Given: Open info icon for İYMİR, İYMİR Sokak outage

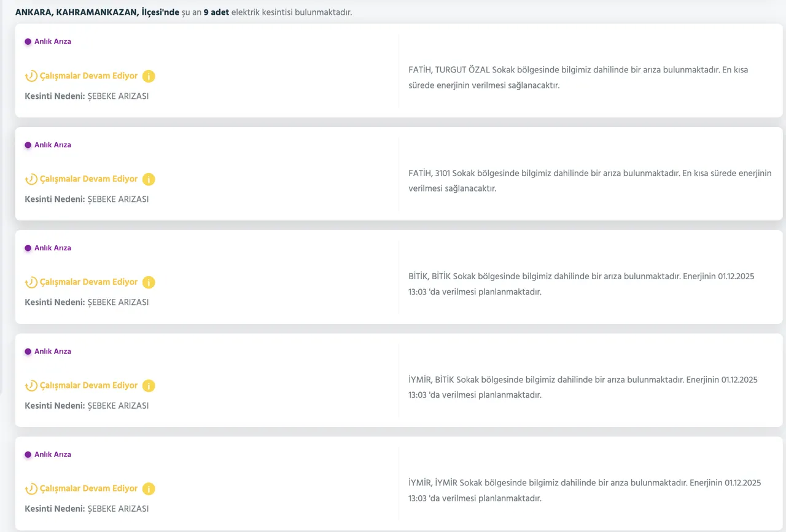Looking at the screenshot, I should coord(149,489).
